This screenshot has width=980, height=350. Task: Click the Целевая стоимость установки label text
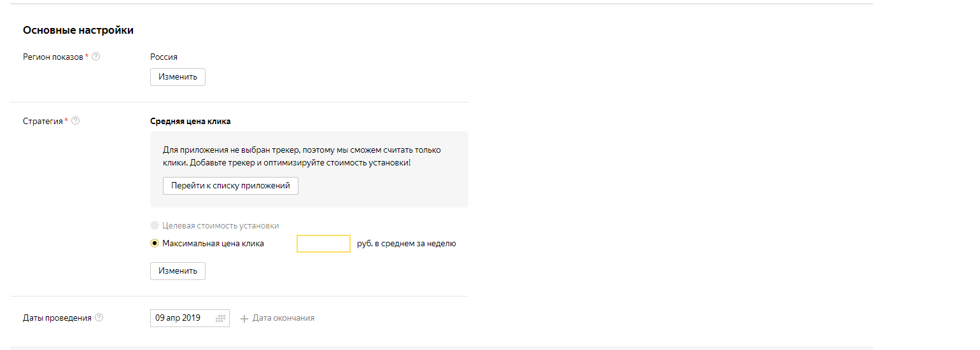(x=221, y=225)
